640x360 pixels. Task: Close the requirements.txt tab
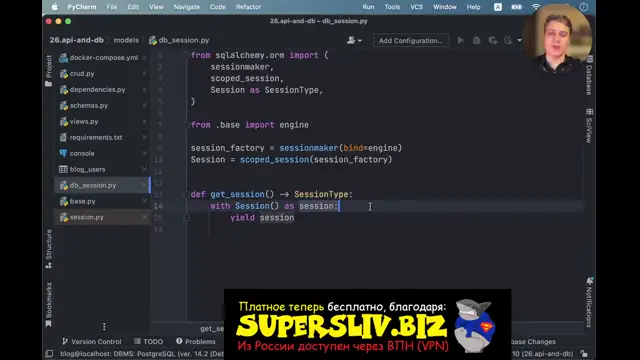144,137
